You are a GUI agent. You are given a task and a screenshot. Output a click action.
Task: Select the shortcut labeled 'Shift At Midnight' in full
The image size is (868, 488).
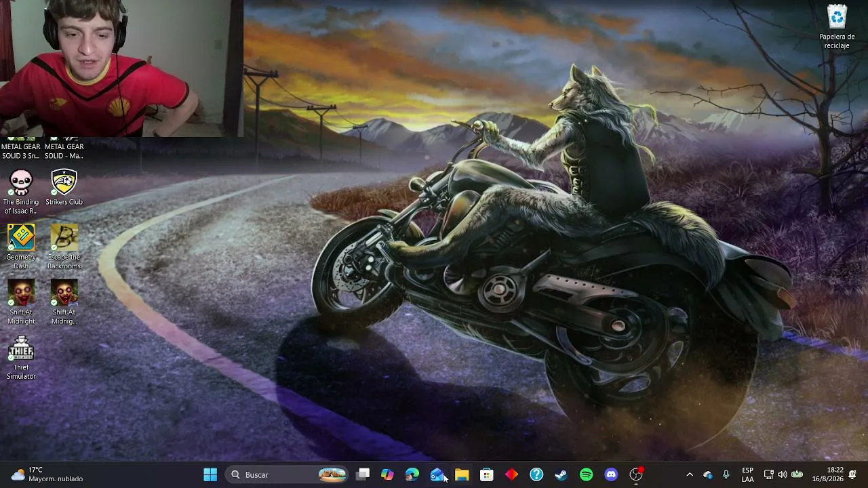click(21, 302)
